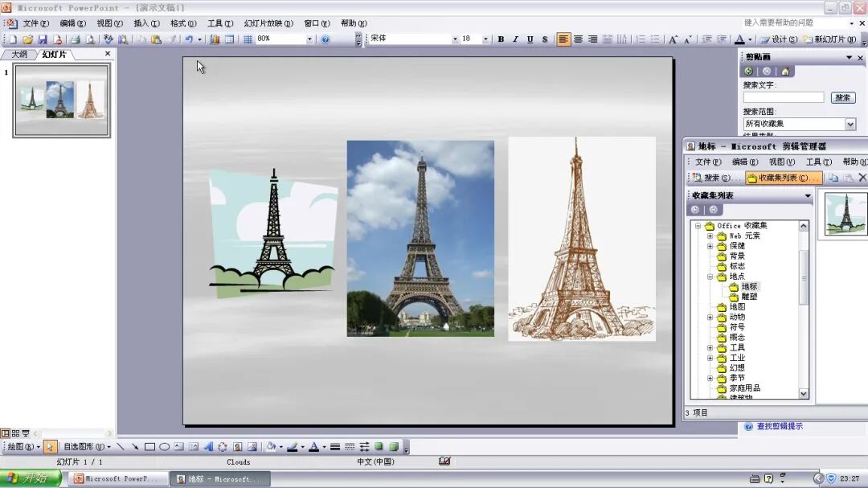This screenshot has width=868, height=488.
Task: Decrease font size with small A icon
Action: click(687, 39)
